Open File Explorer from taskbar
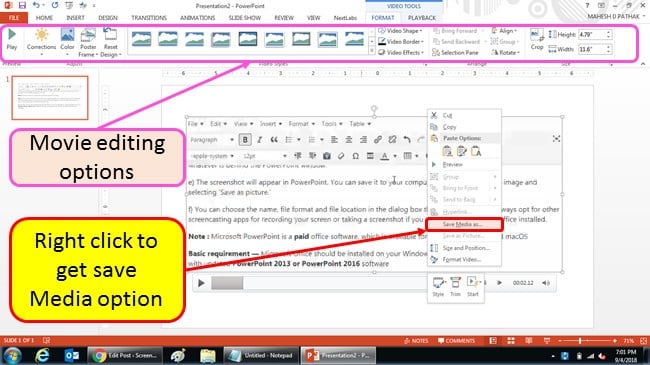Screen dimensions: 650x365 (x=207, y=356)
